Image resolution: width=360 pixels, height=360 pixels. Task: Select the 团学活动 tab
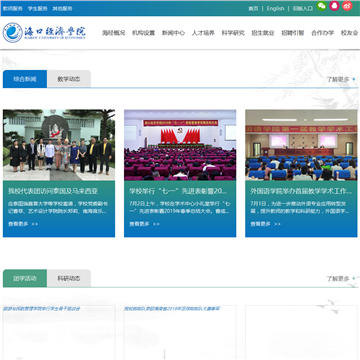25,278
